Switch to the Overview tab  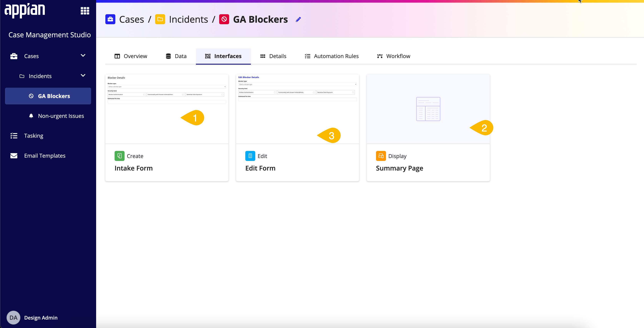[x=131, y=56]
